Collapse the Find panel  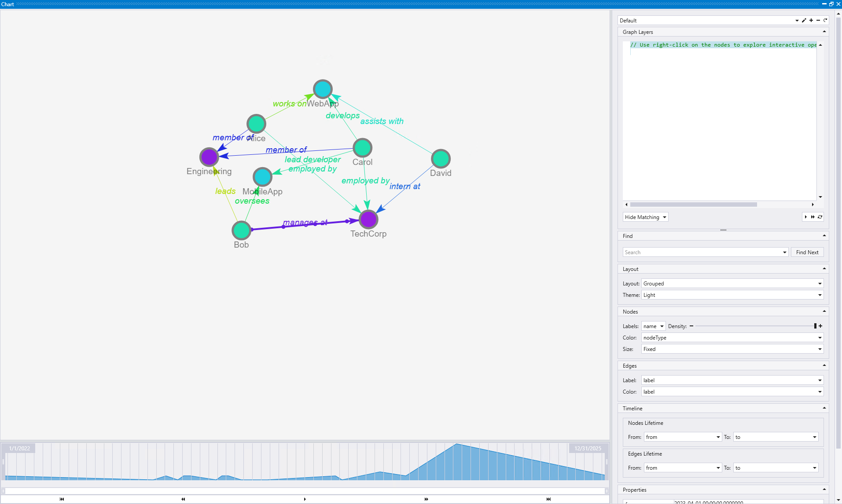click(x=824, y=236)
